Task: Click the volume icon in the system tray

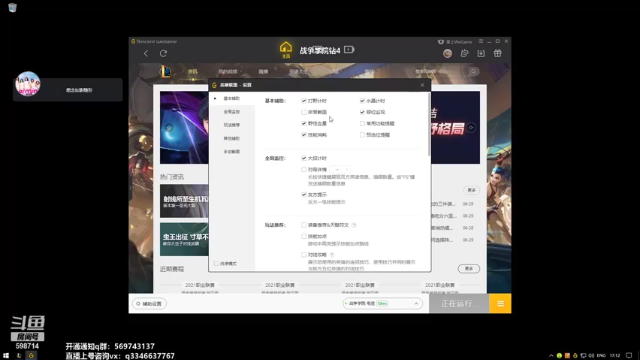Action: click(591, 356)
